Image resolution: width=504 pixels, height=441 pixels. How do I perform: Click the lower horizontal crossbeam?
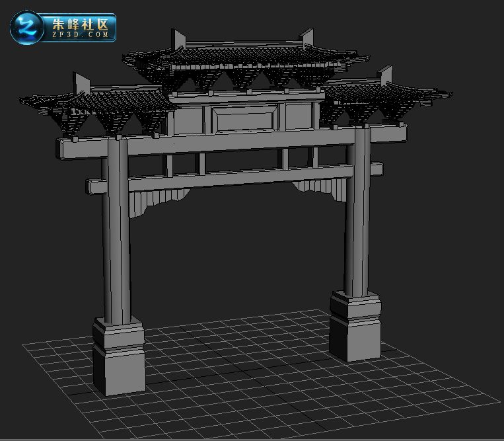[x=234, y=179]
